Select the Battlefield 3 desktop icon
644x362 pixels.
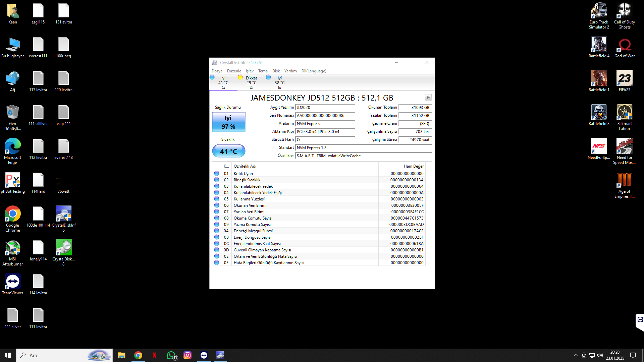click(x=599, y=116)
